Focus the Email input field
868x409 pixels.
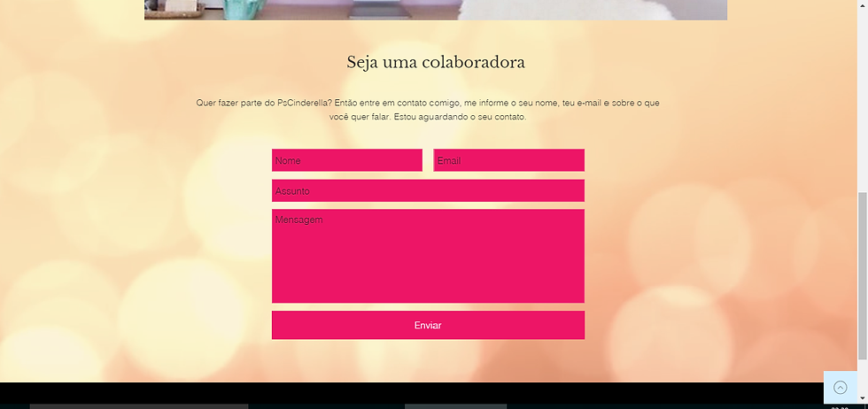508,160
